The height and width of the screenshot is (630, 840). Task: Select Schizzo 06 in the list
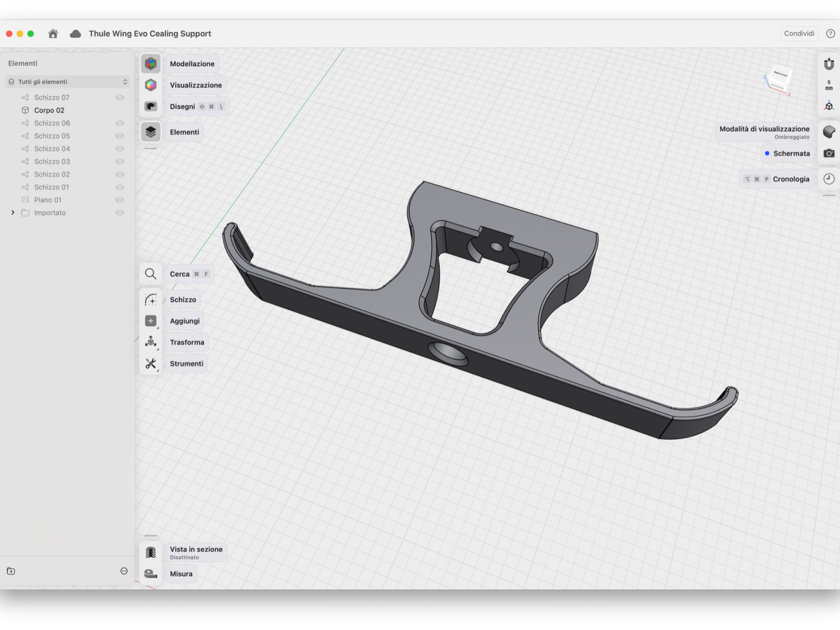52,123
